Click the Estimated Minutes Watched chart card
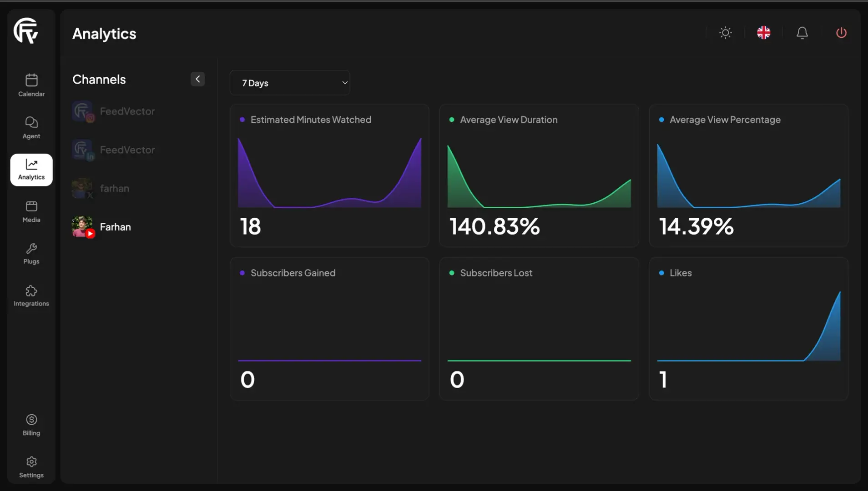868x491 pixels. coord(329,175)
